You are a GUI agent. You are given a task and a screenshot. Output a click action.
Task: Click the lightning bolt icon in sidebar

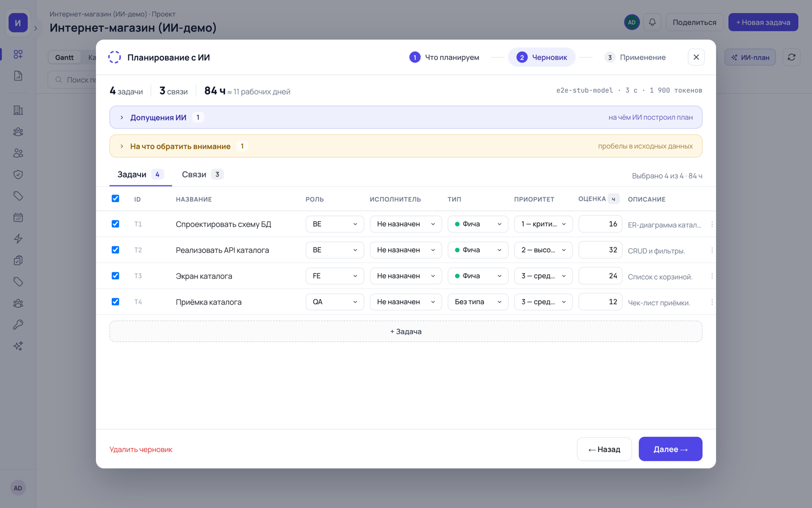click(x=18, y=239)
